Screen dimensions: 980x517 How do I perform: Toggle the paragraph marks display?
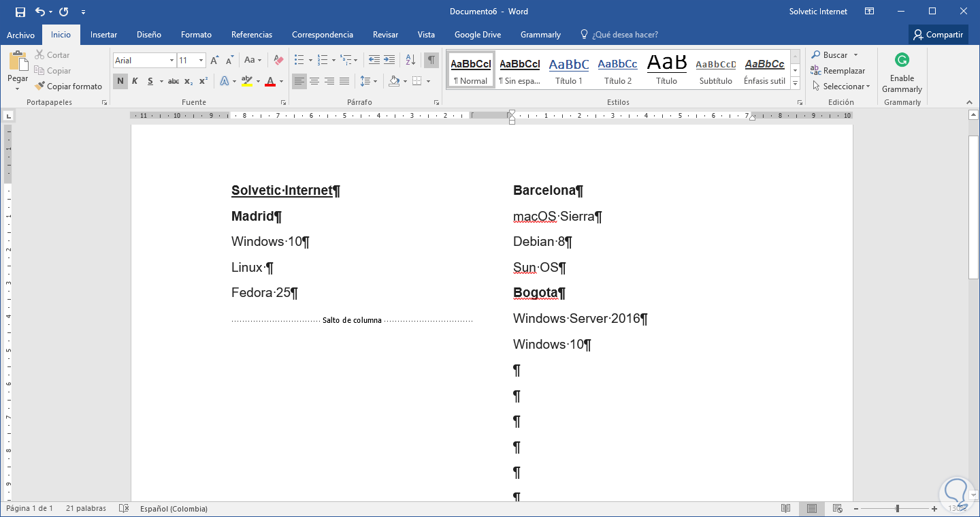coord(431,61)
